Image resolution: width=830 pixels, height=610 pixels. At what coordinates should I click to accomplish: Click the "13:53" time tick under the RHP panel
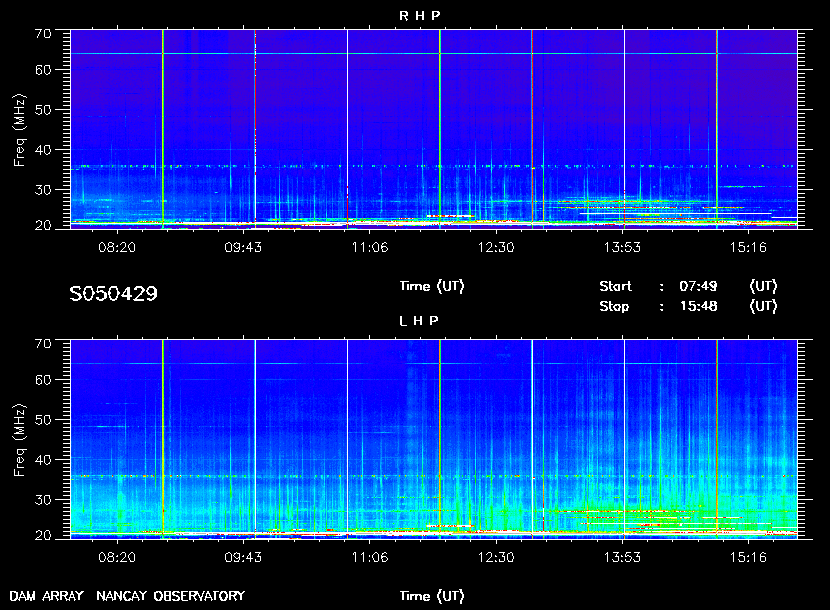click(622, 247)
